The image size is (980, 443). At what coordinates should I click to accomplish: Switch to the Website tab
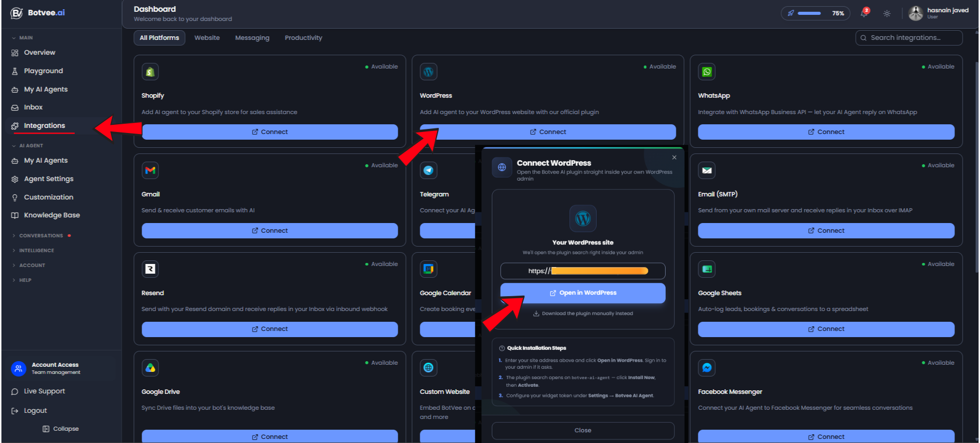coord(207,38)
